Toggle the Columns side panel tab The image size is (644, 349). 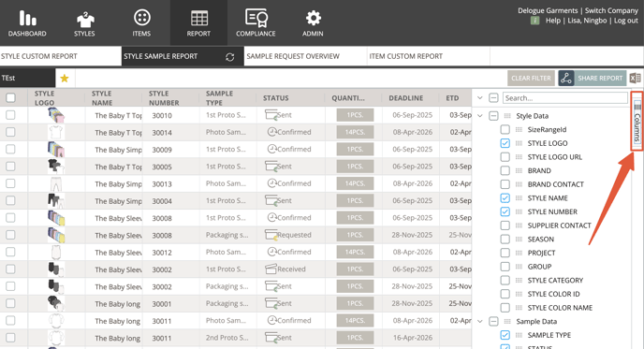pyautogui.click(x=637, y=121)
